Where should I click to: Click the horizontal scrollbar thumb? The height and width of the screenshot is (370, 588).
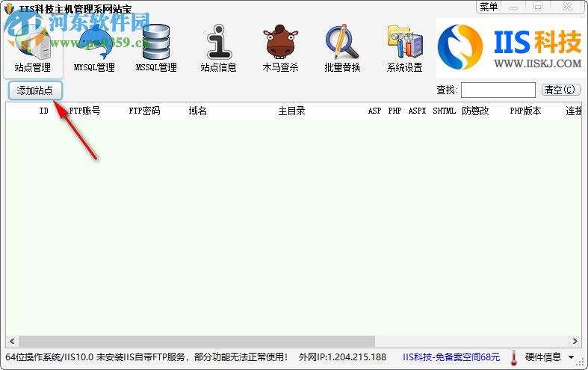tap(197, 341)
